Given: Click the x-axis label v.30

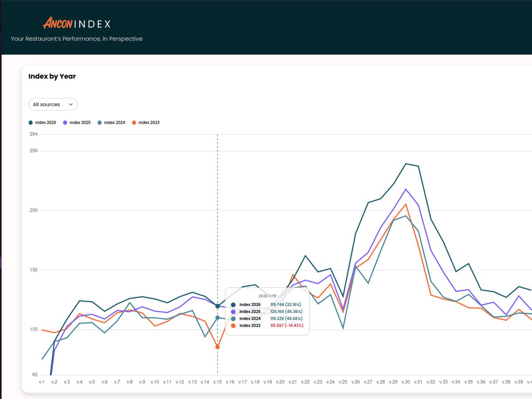Looking at the screenshot, I should (x=406, y=382).
